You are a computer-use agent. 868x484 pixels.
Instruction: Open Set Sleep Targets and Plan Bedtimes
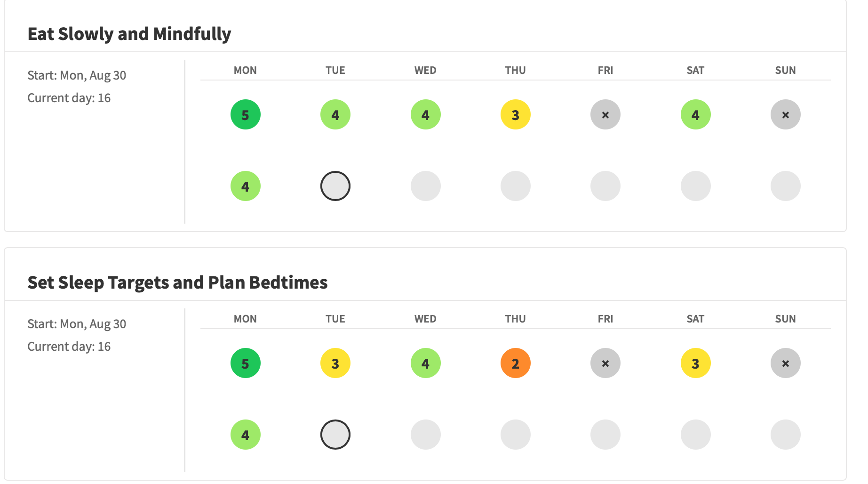point(177,282)
